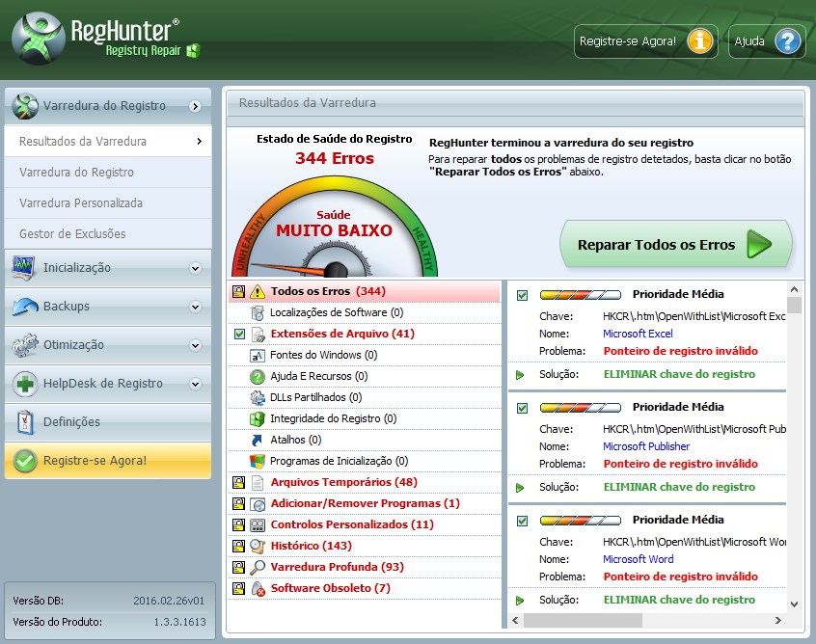Viewport: 816px width, 644px height.
Task: Open Gestor de Exclusões menu item
Action: (x=108, y=233)
